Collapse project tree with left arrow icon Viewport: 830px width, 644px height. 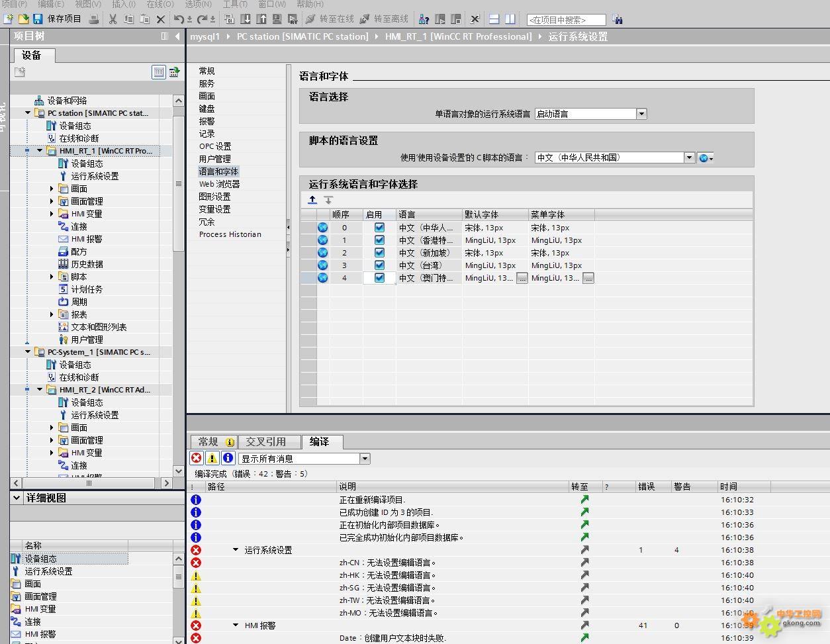coord(177,36)
